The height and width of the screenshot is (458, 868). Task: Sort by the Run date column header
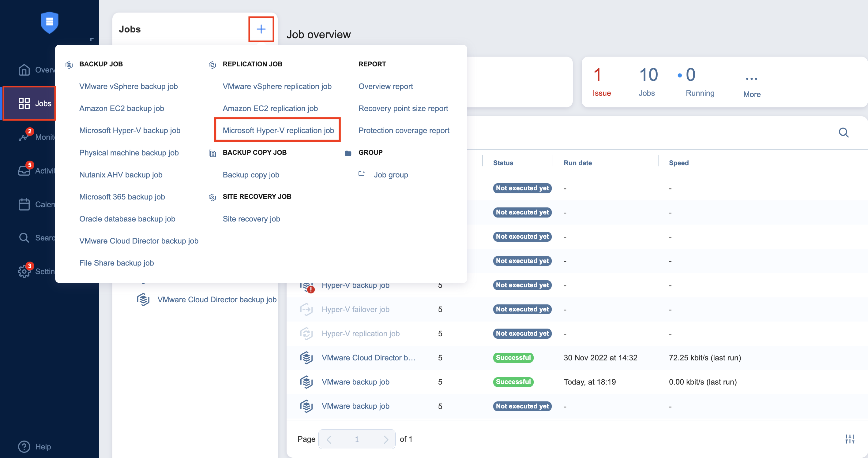coord(577,163)
